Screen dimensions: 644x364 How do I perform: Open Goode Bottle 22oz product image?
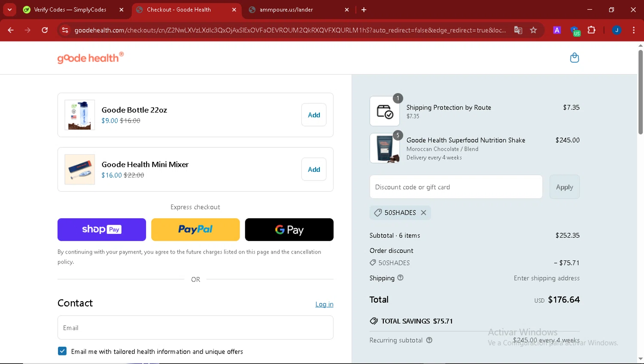pos(80,115)
